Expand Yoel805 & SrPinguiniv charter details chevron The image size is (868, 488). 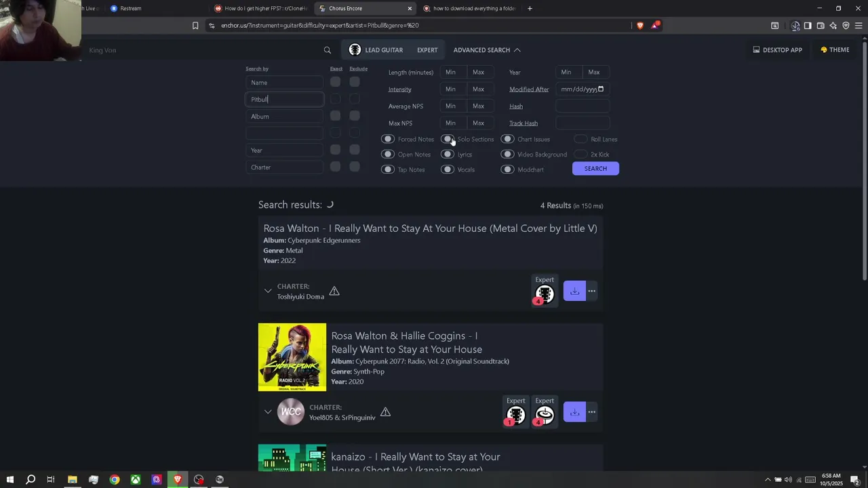(x=268, y=412)
